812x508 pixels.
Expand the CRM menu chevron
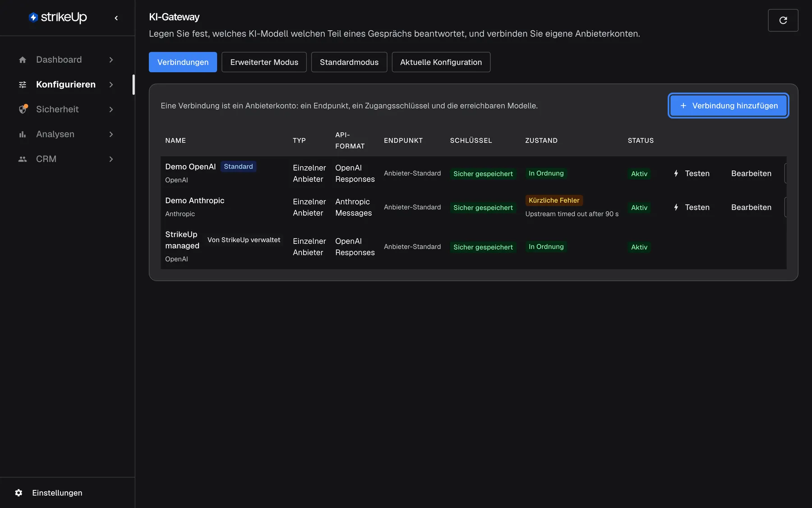(x=111, y=159)
